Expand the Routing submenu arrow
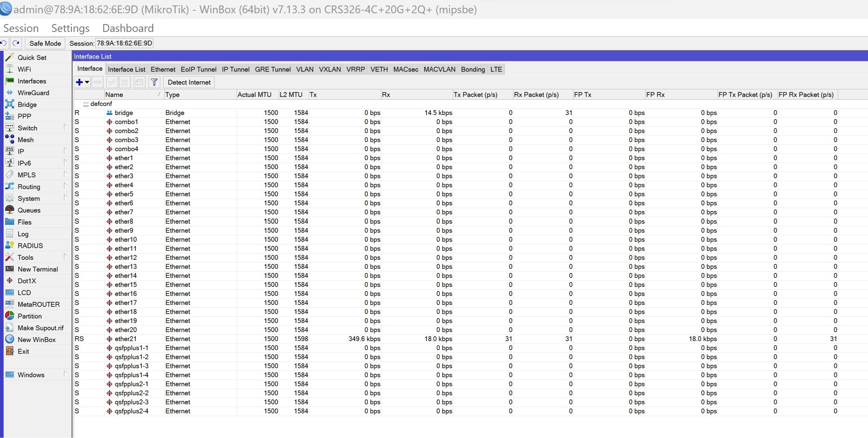This screenshot has height=438, width=868. click(65, 186)
